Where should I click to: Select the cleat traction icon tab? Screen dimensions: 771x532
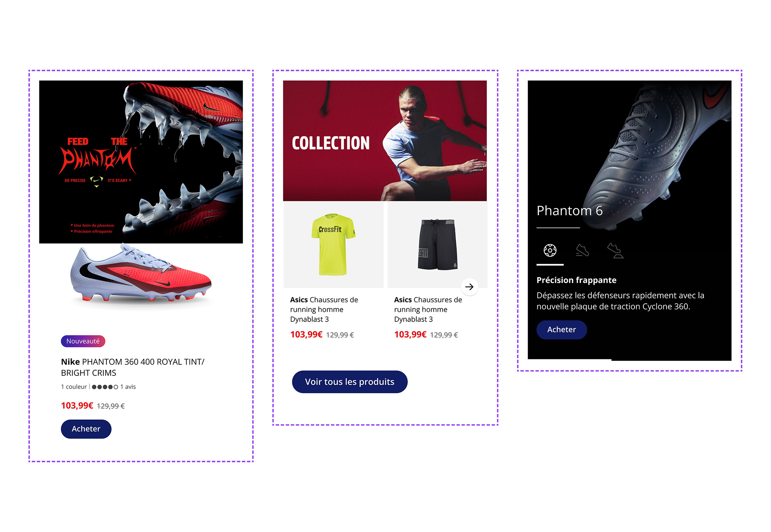(x=615, y=251)
